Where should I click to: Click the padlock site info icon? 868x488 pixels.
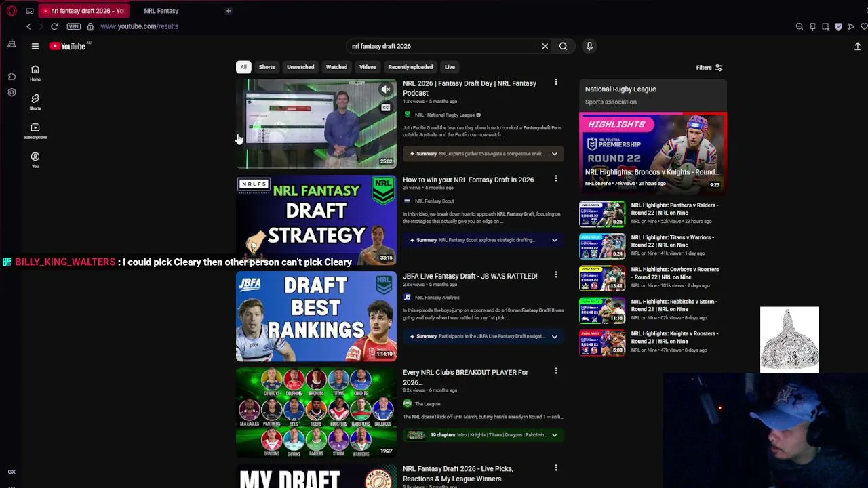point(90,26)
